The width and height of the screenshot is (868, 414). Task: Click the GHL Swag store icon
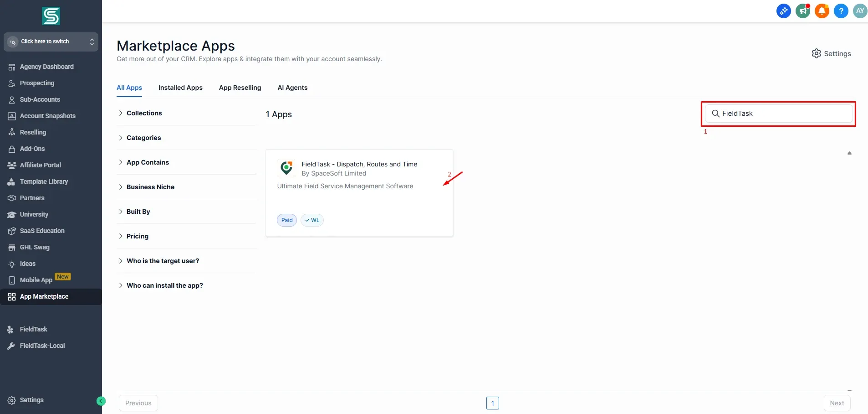(12, 248)
